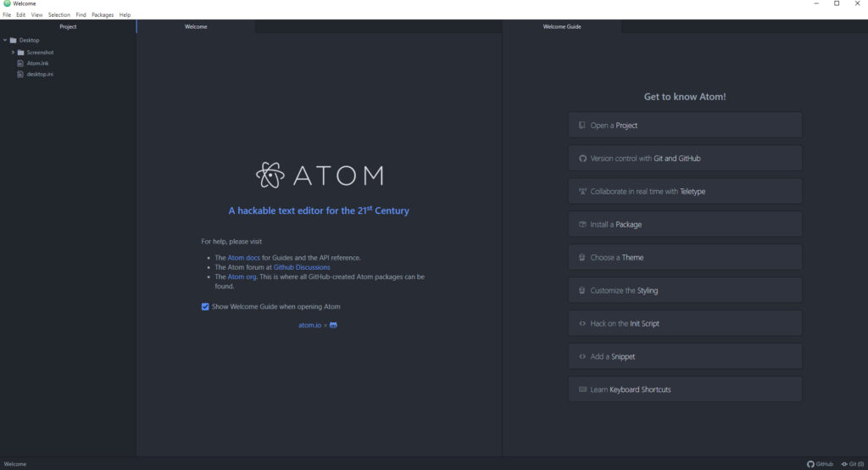Click the keyboard icon on Learn Keyboard Shortcuts

coord(582,389)
